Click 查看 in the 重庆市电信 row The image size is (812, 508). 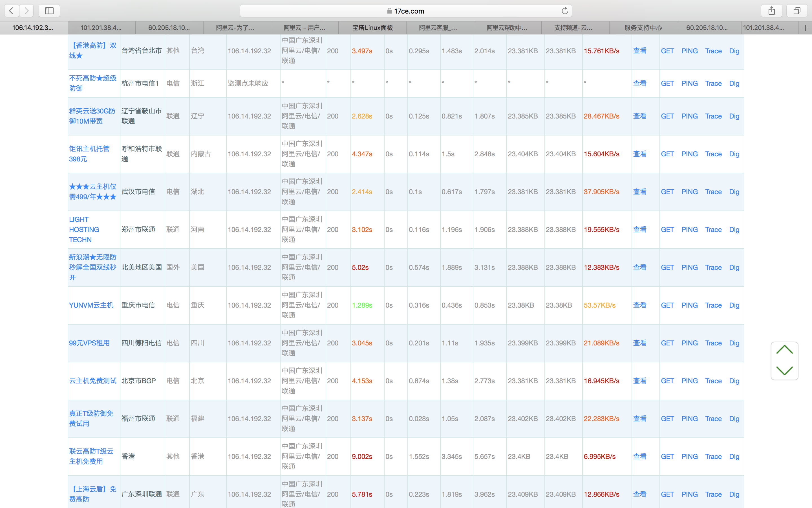click(x=640, y=305)
